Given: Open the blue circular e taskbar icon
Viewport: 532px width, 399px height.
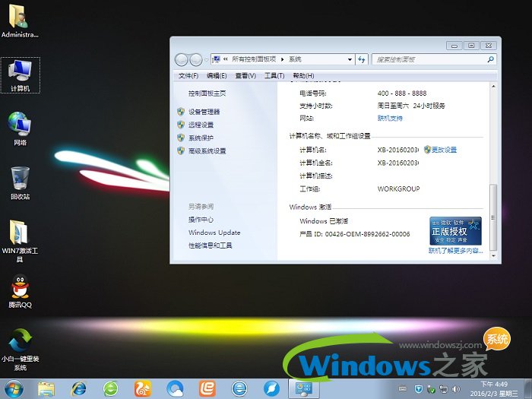Looking at the screenshot, I should pyautogui.click(x=239, y=389).
